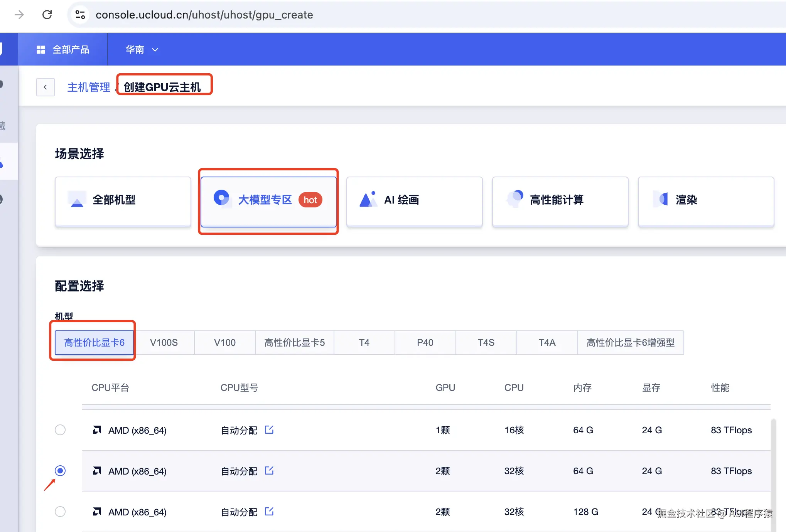
Task: Choose the 高性价比显卡6增强型 tab
Action: (x=630, y=343)
